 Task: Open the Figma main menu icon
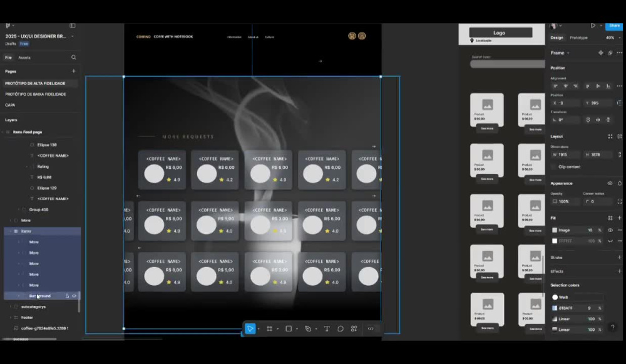(x=8, y=26)
